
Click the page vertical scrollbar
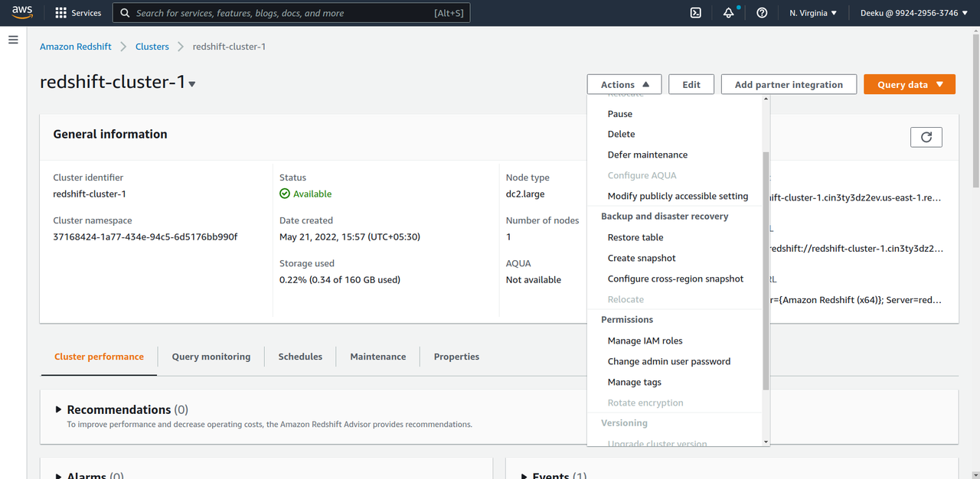[x=975, y=111]
